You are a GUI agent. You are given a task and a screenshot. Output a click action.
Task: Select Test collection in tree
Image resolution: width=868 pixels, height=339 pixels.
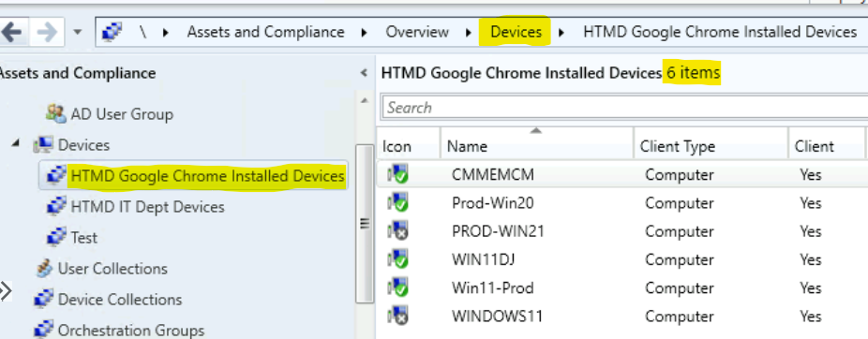[84, 238]
